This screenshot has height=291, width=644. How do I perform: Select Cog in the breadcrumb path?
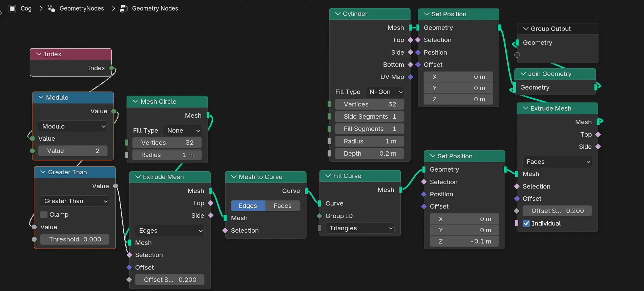[26, 8]
